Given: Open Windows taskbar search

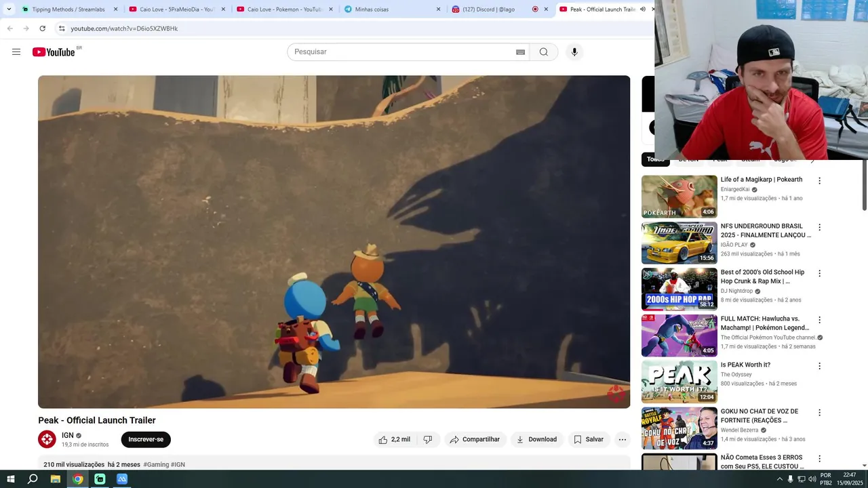Looking at the screenshot, I should click(x=33, y=479).
